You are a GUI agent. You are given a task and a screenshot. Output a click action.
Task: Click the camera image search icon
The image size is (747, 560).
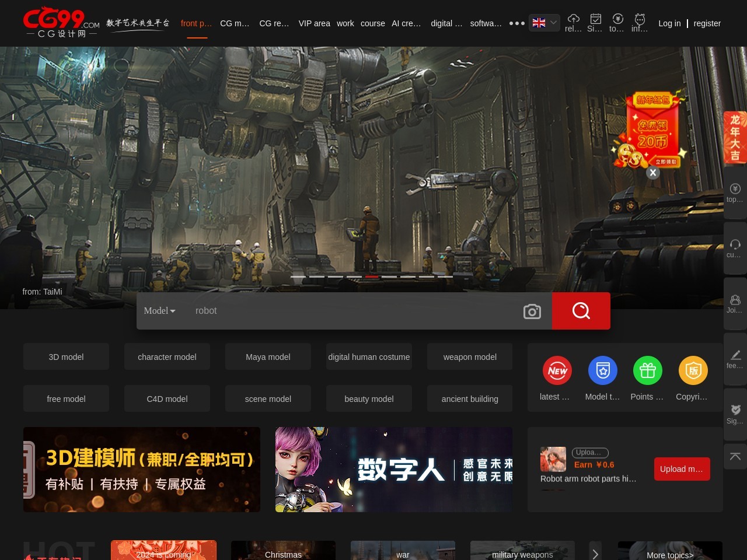(x=532, y=311)
